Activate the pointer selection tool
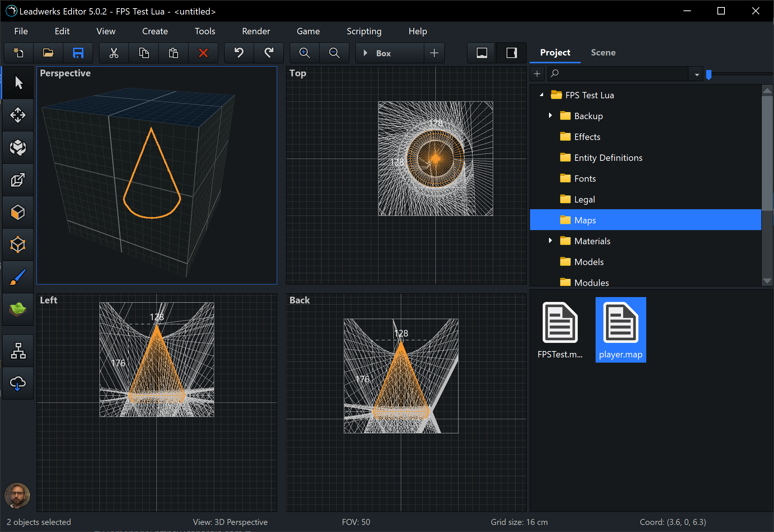The image size is (774, 532). 18,83
